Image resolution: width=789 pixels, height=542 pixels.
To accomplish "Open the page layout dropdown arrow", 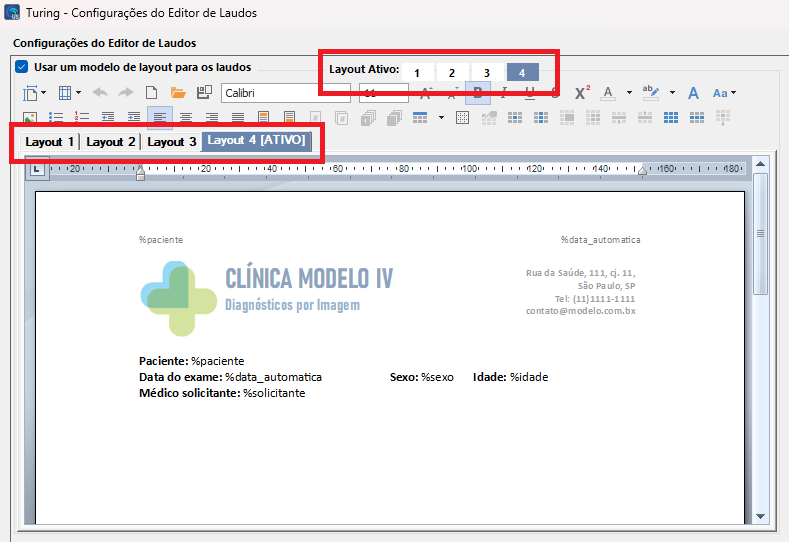I will 43,94.
